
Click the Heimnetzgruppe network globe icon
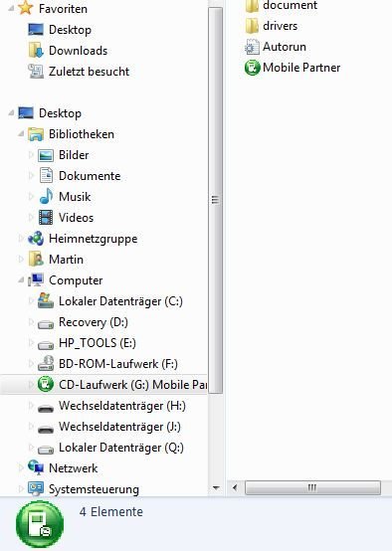[36, 239]
